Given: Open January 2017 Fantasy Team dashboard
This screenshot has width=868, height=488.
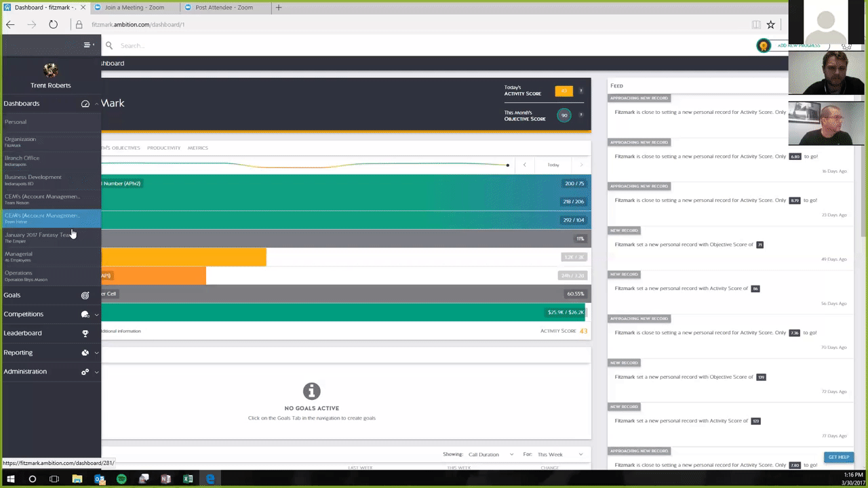Looking at the screenshot, I should point(50,237).
